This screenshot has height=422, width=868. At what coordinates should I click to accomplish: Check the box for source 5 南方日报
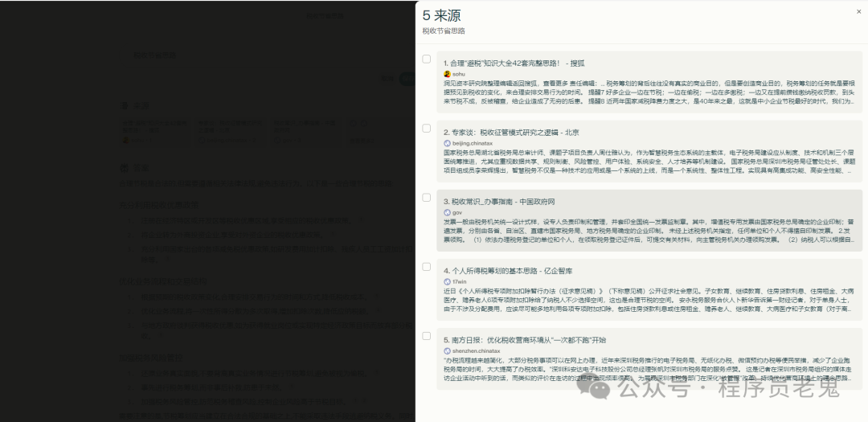tap(426, 336)
